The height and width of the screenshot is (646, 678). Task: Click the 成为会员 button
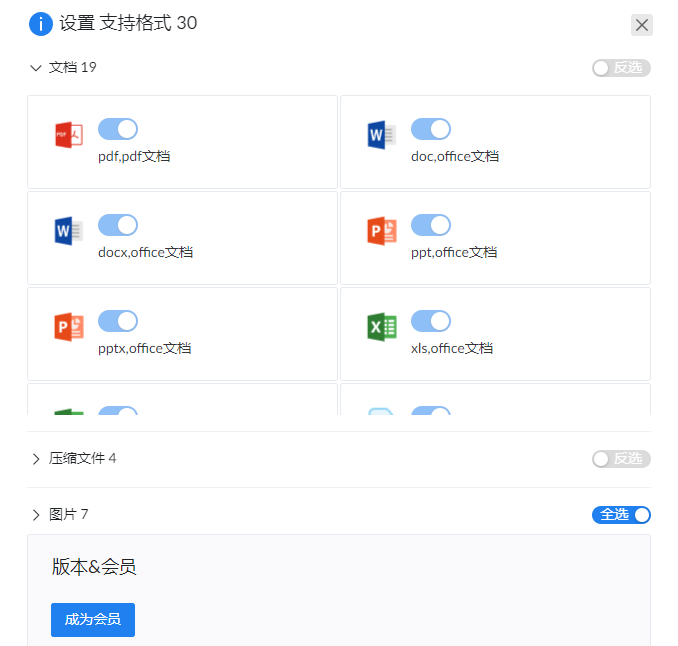93,620
